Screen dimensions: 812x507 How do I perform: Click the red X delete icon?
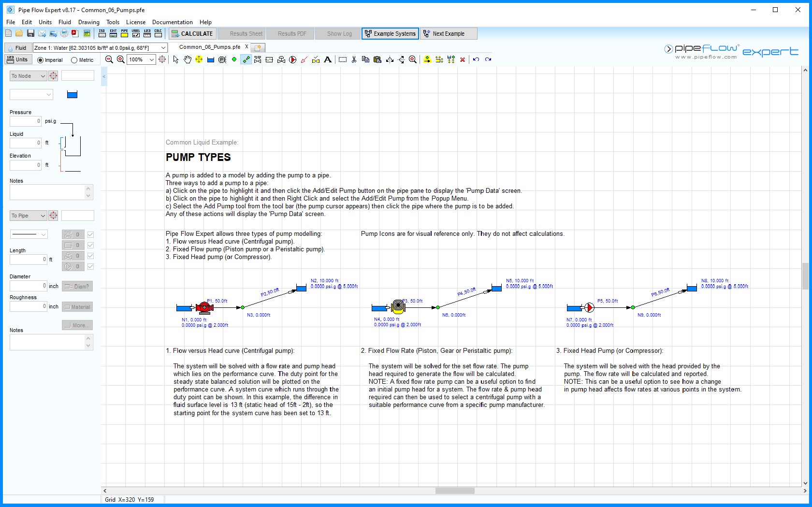[463, 59]
